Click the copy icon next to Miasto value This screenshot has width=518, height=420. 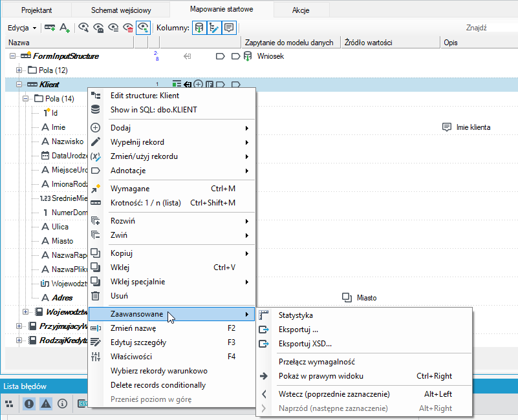347,297
